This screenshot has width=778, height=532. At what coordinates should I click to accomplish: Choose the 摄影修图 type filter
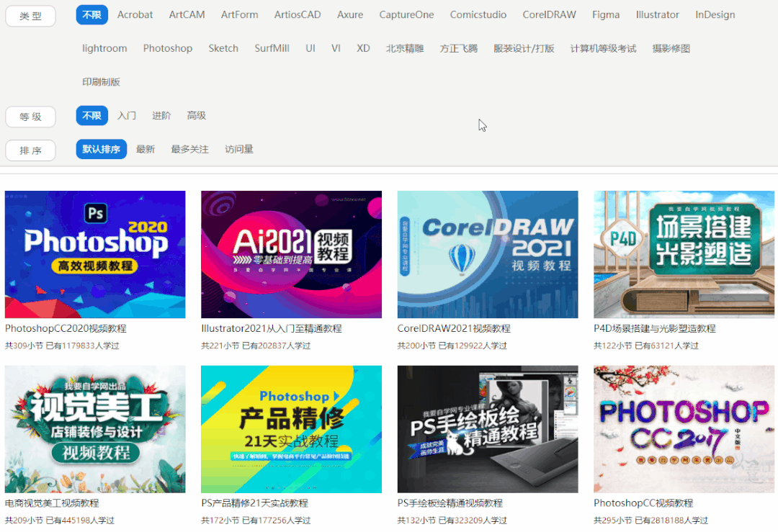point(671,48)
